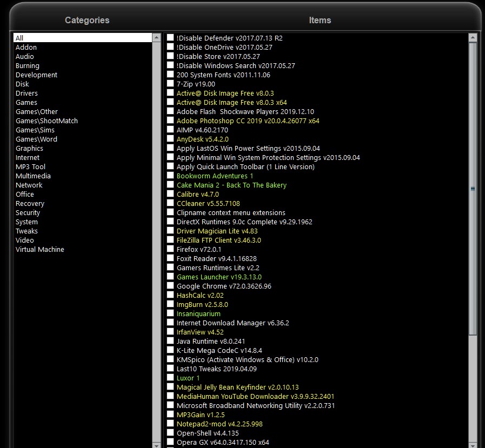Select the All category
Screen dimensions: 485x448
[x=83, y=38]
